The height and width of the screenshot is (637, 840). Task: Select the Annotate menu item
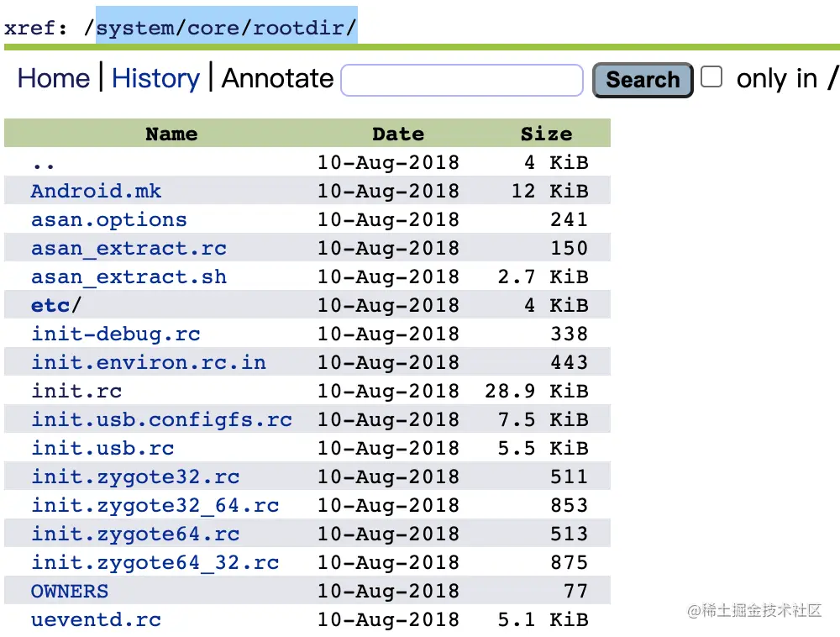[x=277, y=79]
